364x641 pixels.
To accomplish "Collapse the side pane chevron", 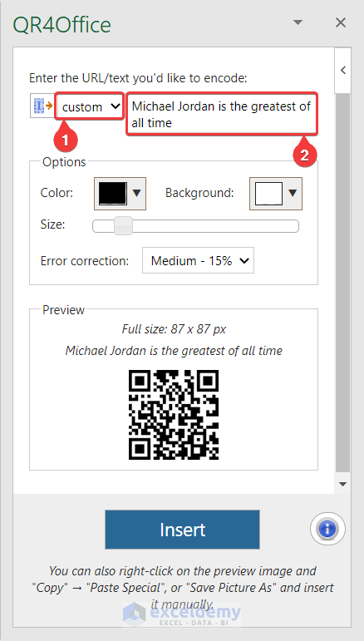I will point(343,71).
